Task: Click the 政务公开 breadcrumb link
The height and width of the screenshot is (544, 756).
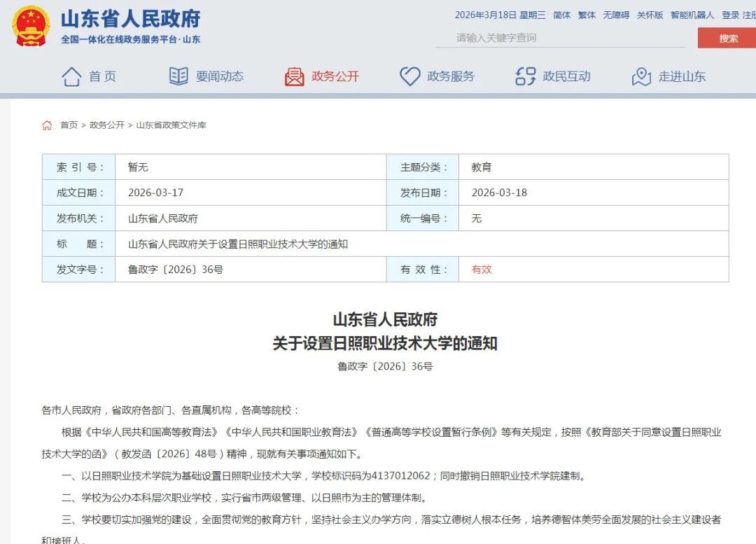Action: pos(106,125)
